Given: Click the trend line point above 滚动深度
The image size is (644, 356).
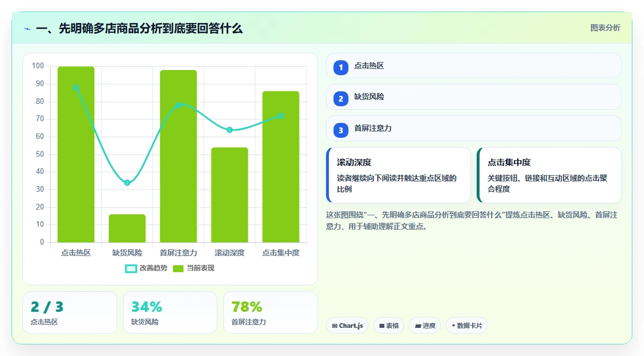Looking at the screenshot, I should (229, 130).
